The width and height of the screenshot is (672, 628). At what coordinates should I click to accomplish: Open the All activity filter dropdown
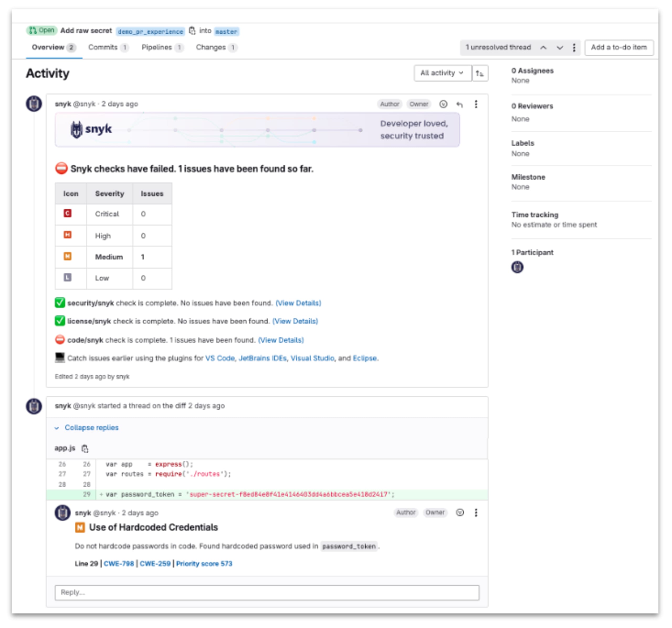[443, 73]
